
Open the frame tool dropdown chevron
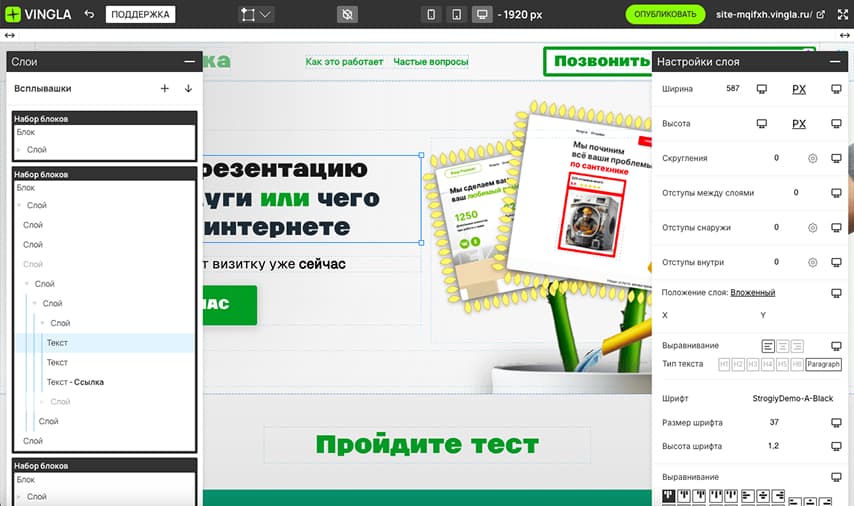pos(265,15)
